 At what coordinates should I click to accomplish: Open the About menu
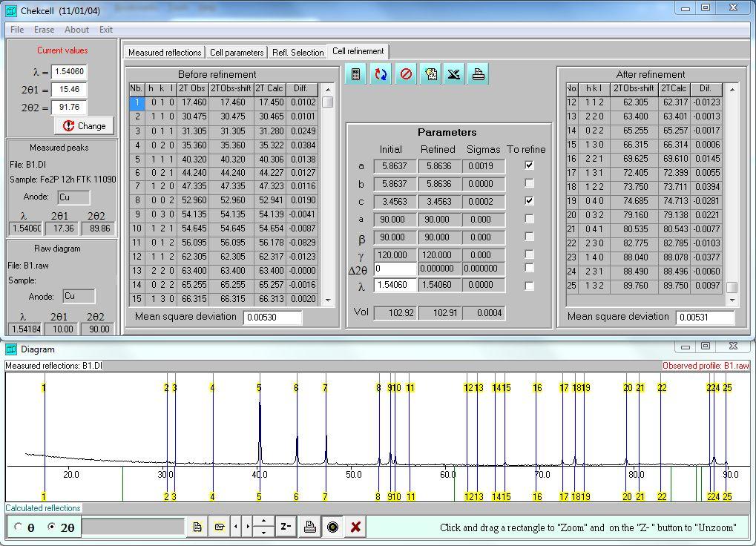(x=76, y=30)
